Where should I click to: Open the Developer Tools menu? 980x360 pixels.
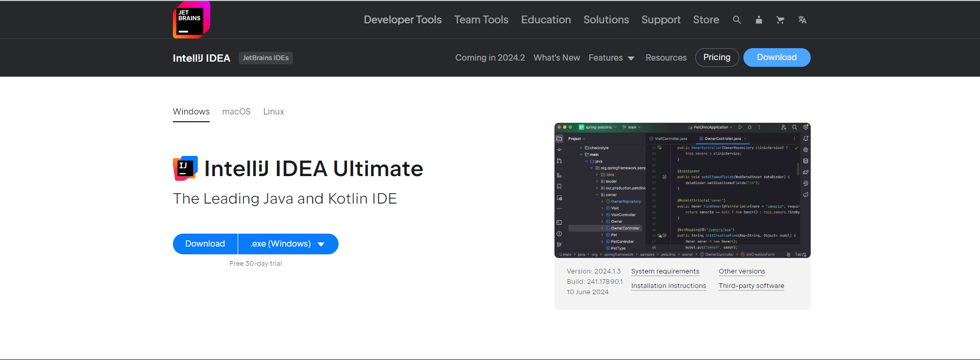tap(402, 20)
